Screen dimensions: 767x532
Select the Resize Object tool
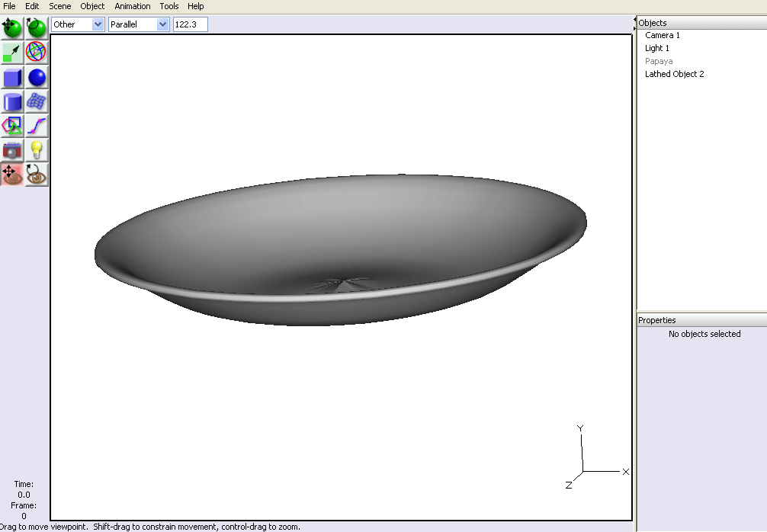click(x=12, y=53)
